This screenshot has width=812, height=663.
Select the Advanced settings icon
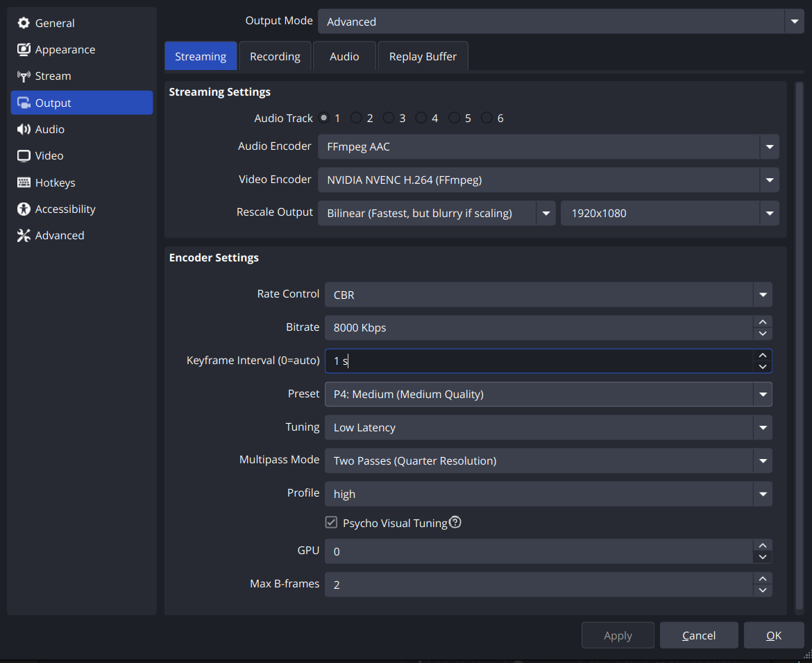[24, 235]
